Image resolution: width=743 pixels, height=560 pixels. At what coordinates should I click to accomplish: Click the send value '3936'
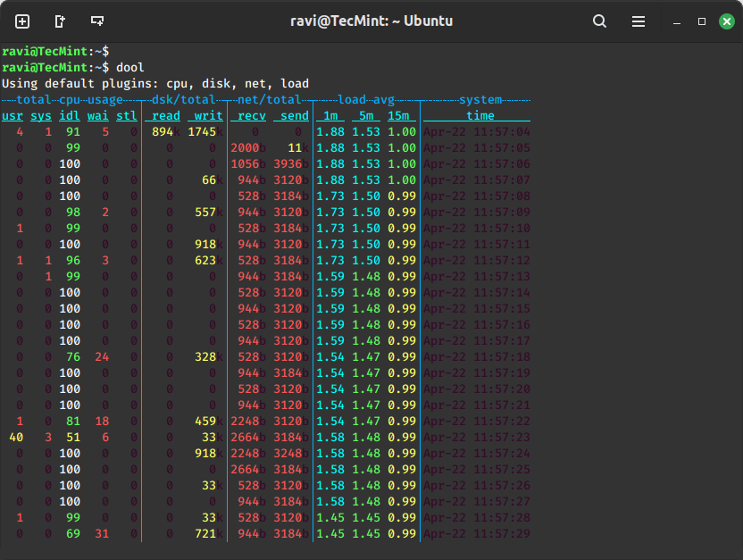coord(288,164)
